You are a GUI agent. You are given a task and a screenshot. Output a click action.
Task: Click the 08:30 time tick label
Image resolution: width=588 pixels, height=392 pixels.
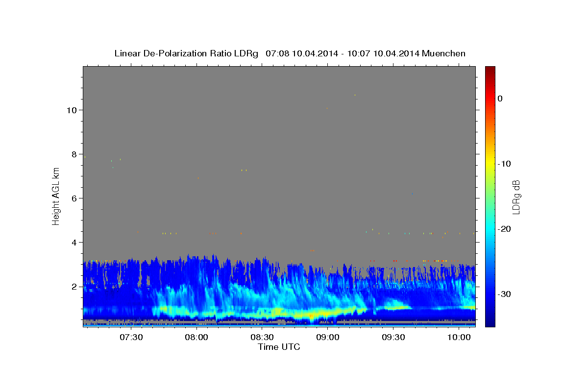[262, 338]
